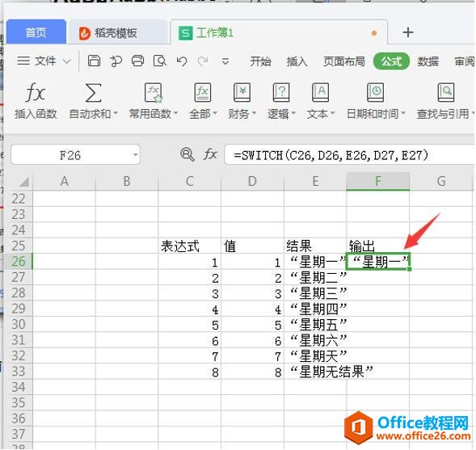Select row 26 header
The image size is (476, 450).
pos(19,261)
